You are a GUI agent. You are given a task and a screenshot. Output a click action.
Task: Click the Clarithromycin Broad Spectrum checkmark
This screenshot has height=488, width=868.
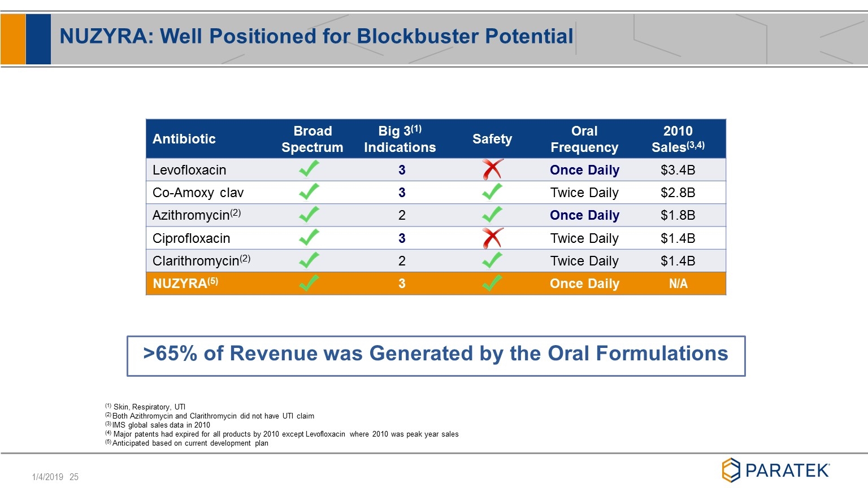point(309,260)
